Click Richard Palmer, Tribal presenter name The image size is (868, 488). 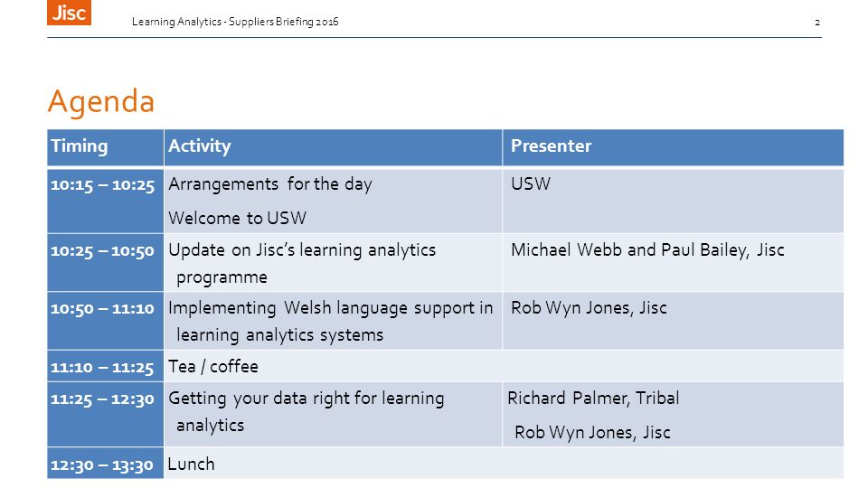tap(593, 399)
